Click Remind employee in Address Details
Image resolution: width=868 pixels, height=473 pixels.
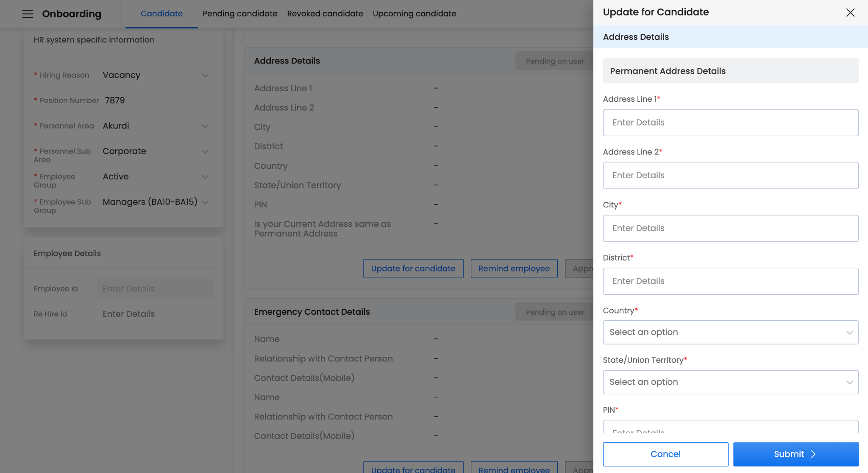coord(514,269)
